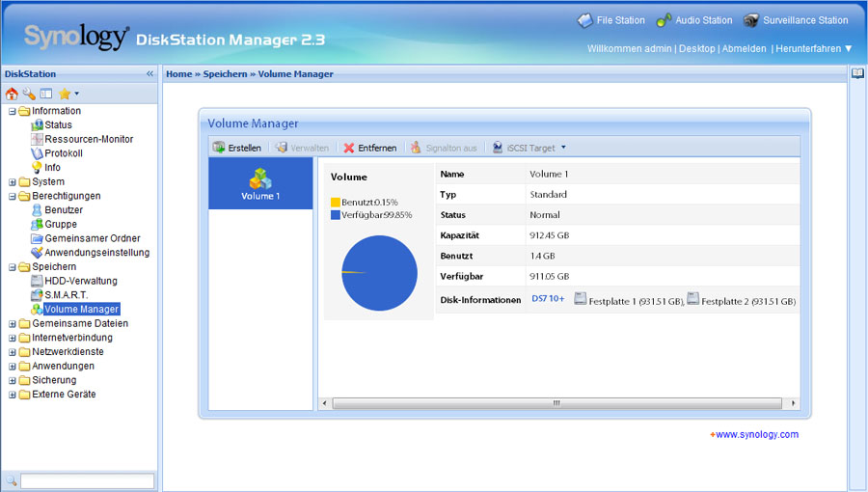The height and width of the screenshot is (492, 868).
Task: Open the favorites star dropdown arrow
Action: pyautogui.click(x=76, y=94)
